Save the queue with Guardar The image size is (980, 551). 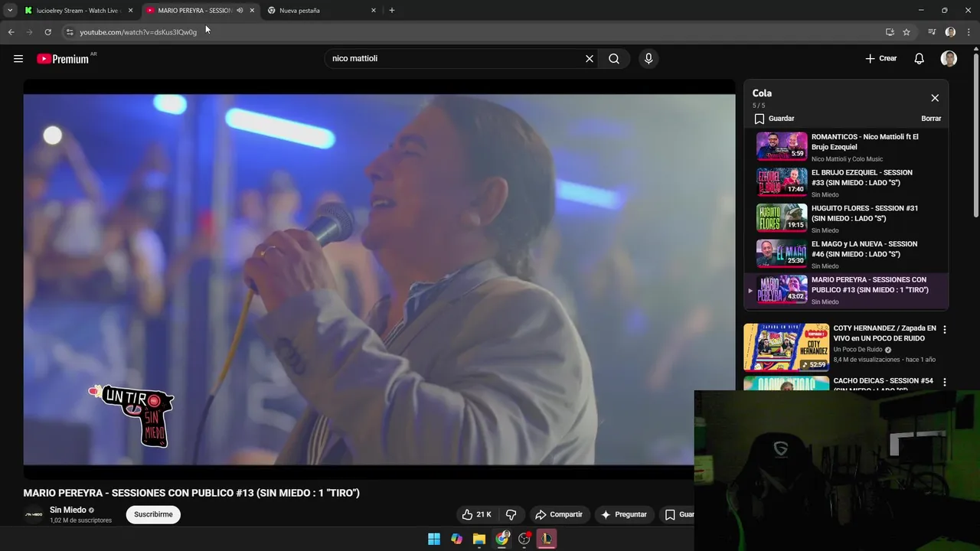pos(774,119)
